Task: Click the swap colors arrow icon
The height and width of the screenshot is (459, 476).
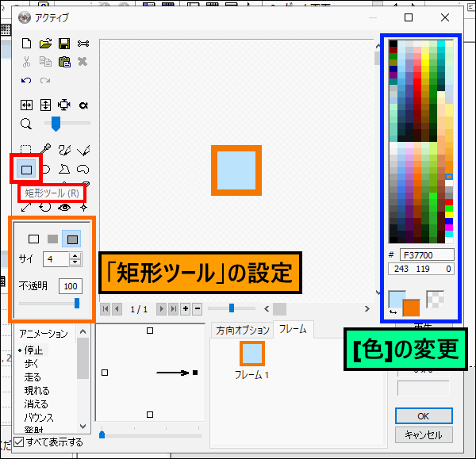Action: pos(393,312)
